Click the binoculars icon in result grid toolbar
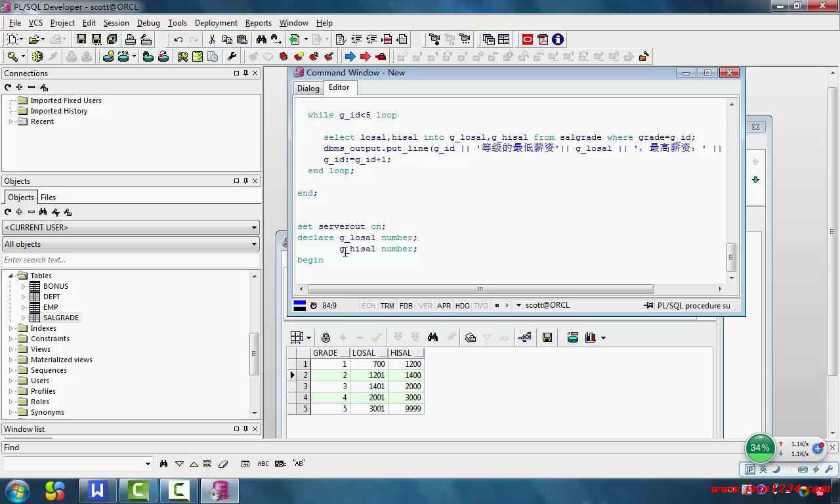This screenshot has width=840, height=504. 432,337
